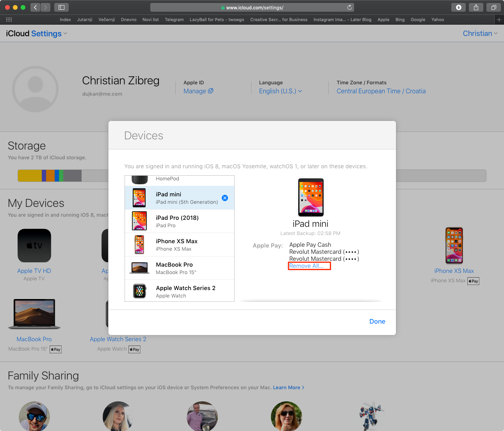Click the gray segment of the storage bar
This screenshot has width=504, height=431.
[73, 176]
